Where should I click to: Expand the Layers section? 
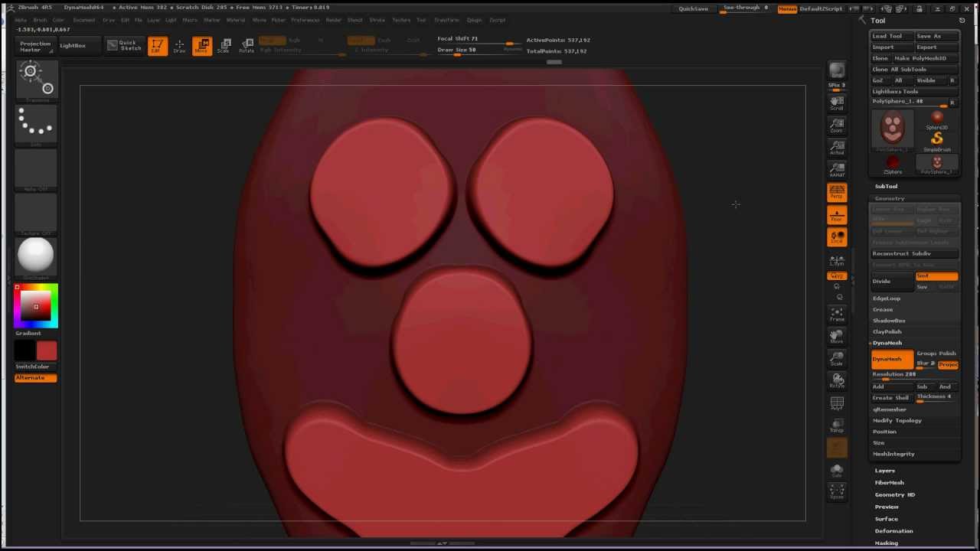pos(884,471)
